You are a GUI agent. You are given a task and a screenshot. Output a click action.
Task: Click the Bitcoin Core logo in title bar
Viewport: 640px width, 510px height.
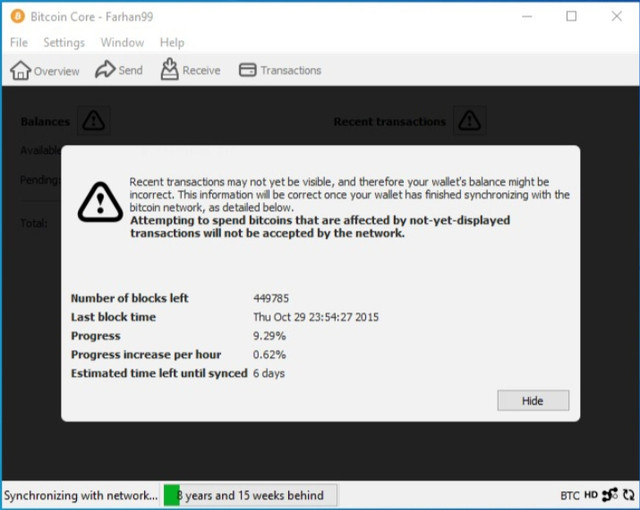coord(18,16)
